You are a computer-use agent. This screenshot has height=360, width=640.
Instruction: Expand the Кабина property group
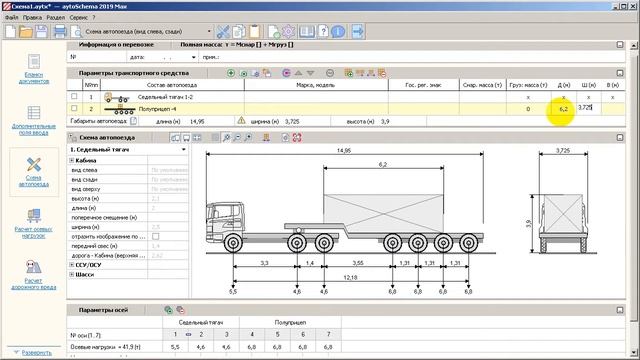pyautogui.click(x=72, y=160)
